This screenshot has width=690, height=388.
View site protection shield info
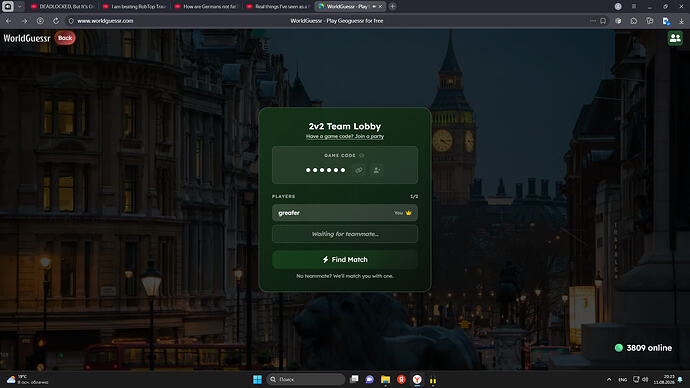[x=71, y=21]
